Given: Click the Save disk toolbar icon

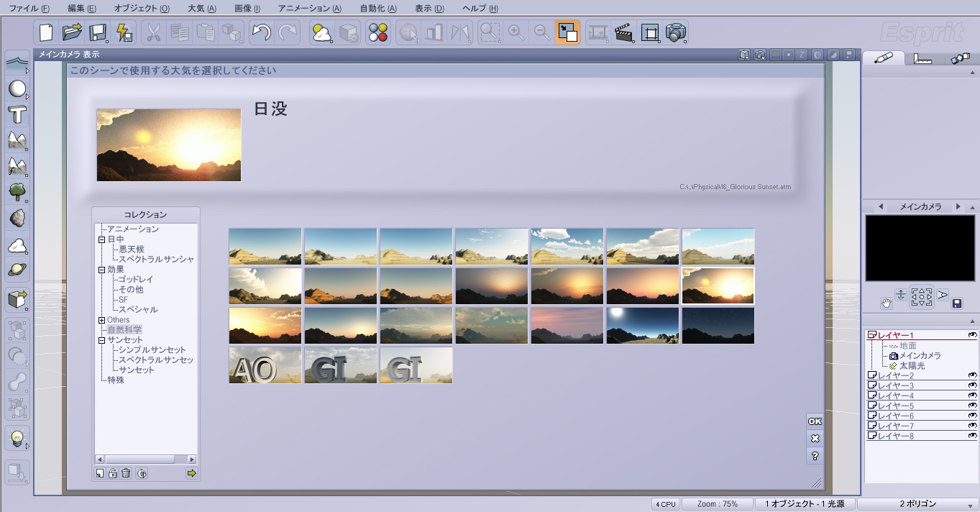Looking at the screenshot, I should (98, 32).
